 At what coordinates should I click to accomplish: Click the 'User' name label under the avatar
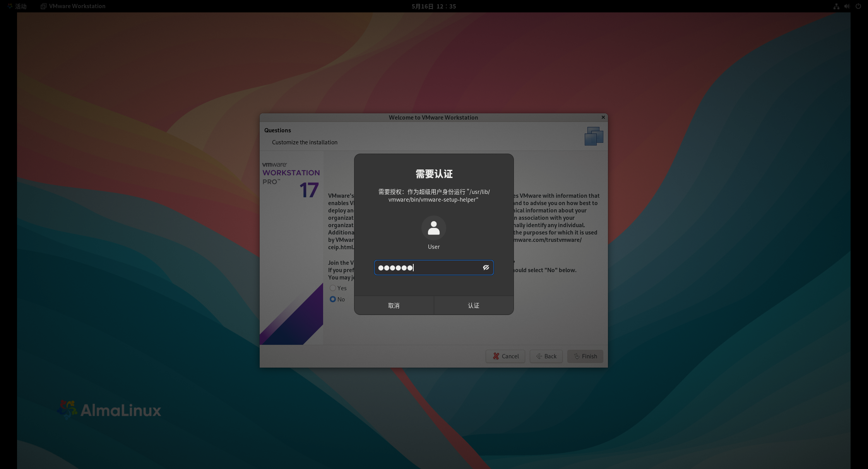click(x=434, y=247)
